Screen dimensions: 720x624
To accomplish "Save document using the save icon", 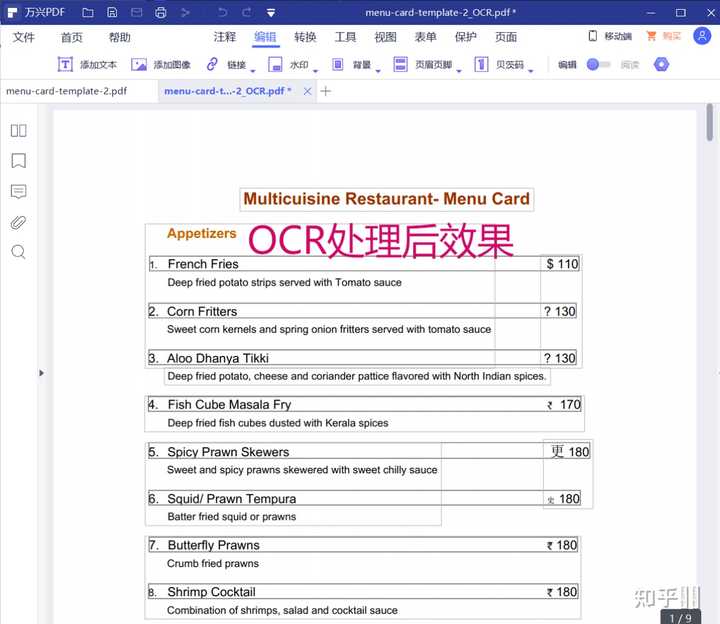I will point(112,12).
